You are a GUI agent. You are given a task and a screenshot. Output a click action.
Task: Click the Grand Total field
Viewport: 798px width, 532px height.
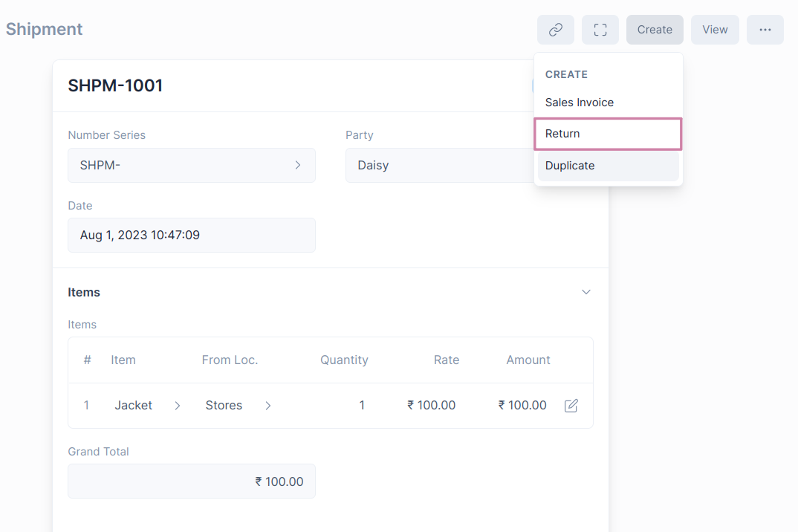click(191, 481)
